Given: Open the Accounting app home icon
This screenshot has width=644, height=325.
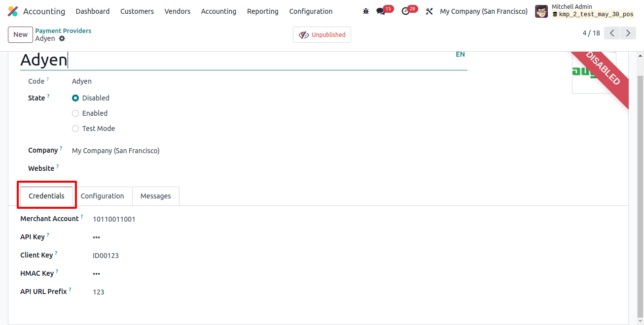Looking at the screenshot, I should pyautogui.click(x=13, y=11).
